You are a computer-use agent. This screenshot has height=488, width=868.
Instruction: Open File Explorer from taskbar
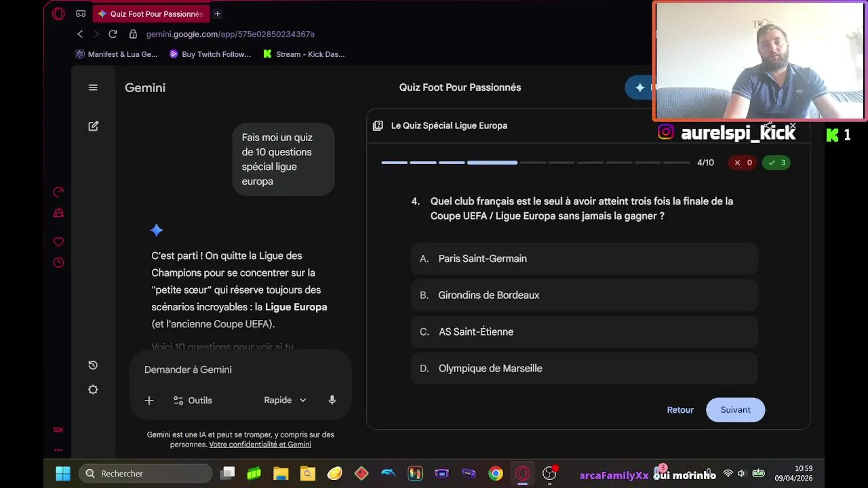pyautogui.click(x=281, y=474)
